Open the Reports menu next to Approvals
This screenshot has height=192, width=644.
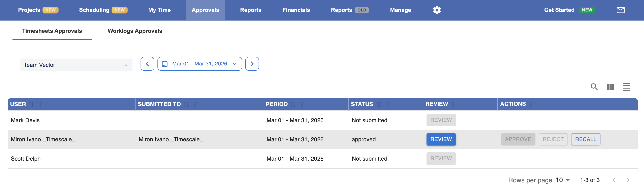coord(251,10)
